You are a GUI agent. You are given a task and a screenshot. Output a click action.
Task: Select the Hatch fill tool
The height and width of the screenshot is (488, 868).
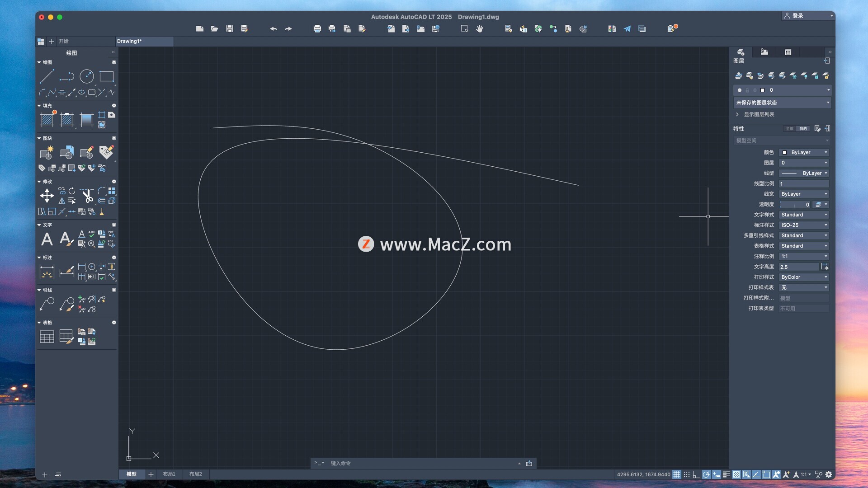pyautogui.click(x=47, y=119)
